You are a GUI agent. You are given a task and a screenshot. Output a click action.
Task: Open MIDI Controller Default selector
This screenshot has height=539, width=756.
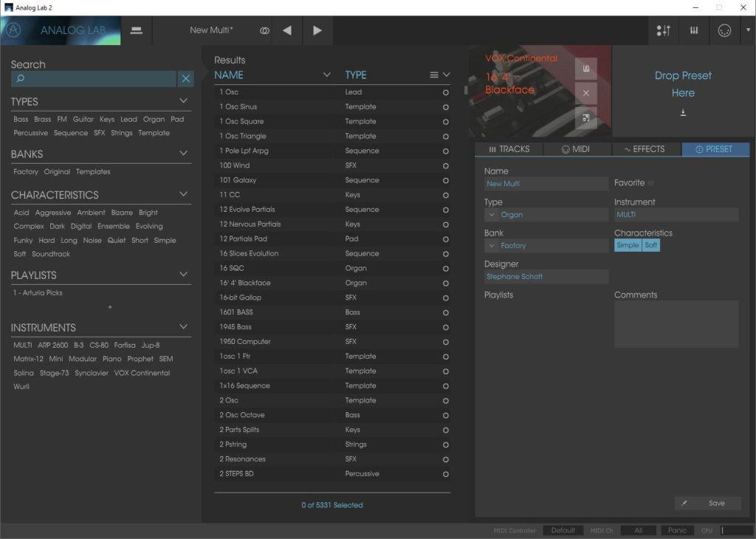point(563,530)
